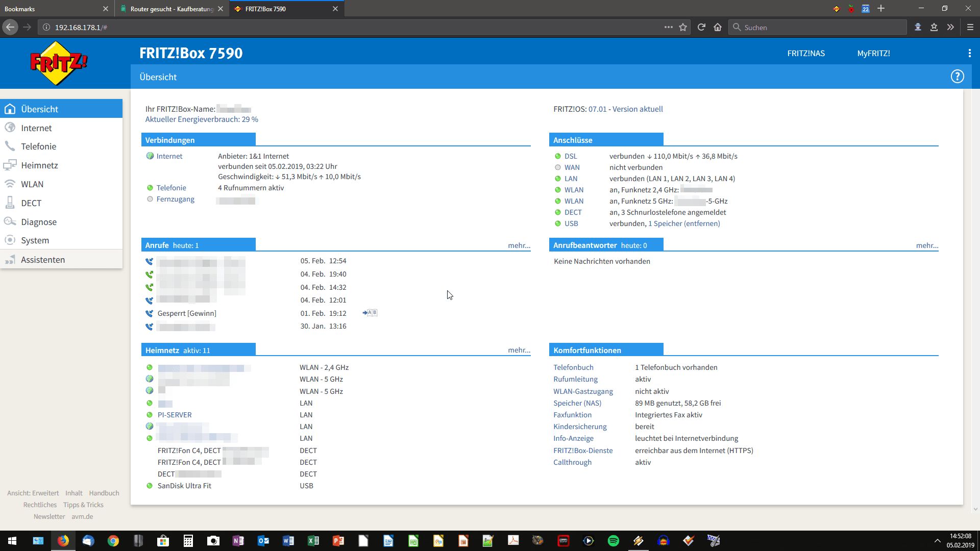Toggle Ansicht: Erweitert in the footer
980x551 pixels.
pyautogui.click(x=33, y=493)
